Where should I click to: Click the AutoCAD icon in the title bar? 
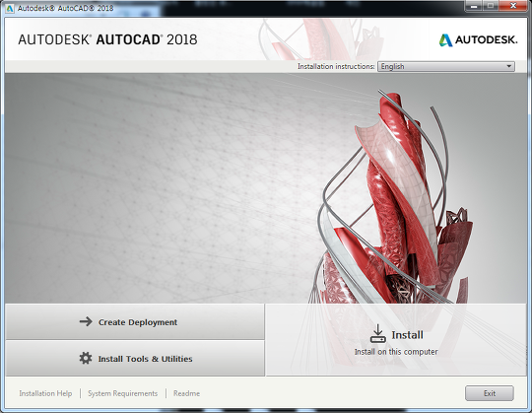click(x=10, y=8)
